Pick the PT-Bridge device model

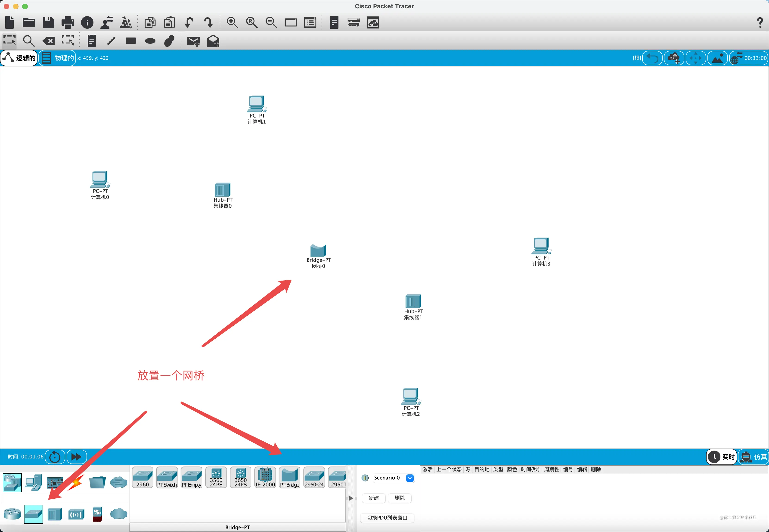coord(290,477)
